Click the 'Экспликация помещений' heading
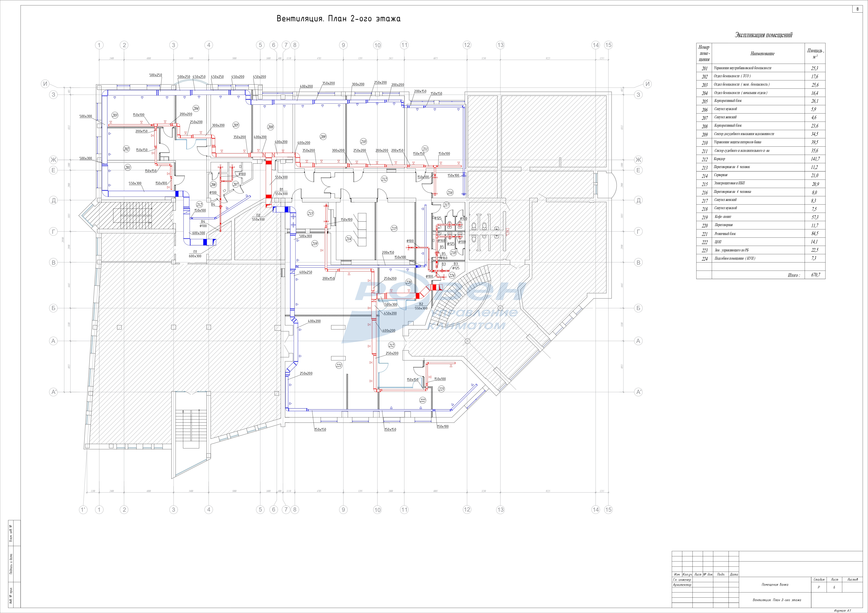Image resolution: width=868 pixels, height=613 pixels. (x=763, y=35)
